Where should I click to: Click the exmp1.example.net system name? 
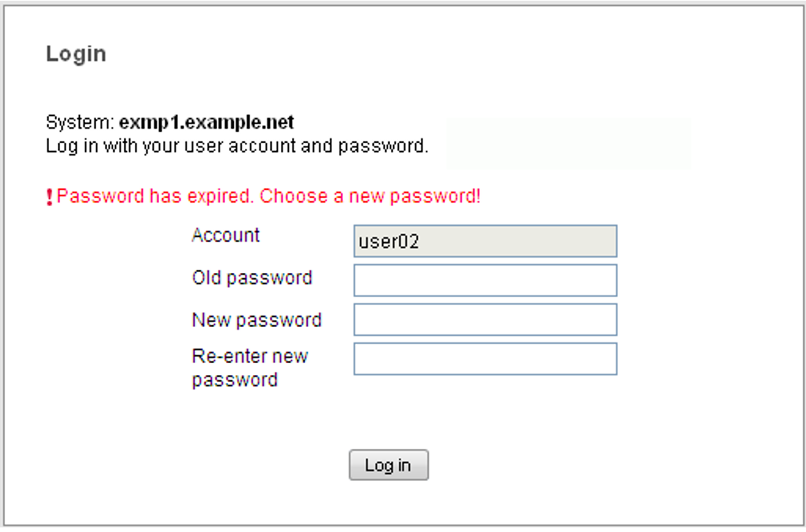tap(206, 122)
